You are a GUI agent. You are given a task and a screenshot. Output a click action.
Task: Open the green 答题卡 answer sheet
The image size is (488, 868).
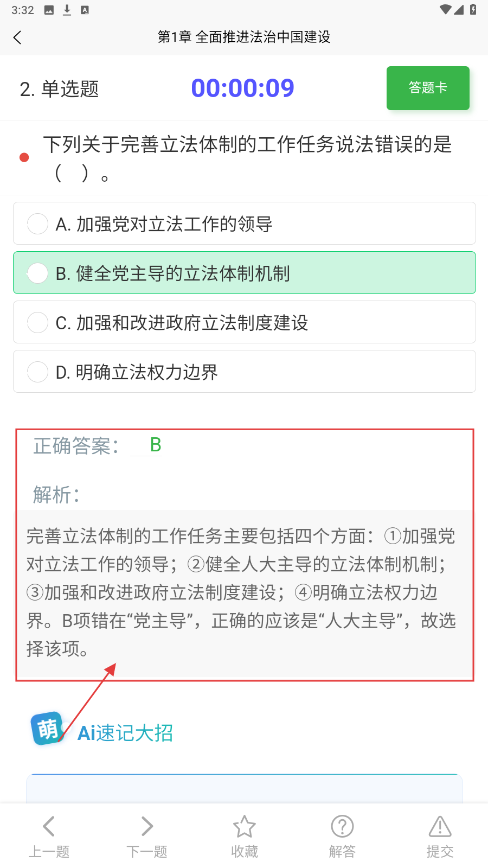tap(428, 88)
